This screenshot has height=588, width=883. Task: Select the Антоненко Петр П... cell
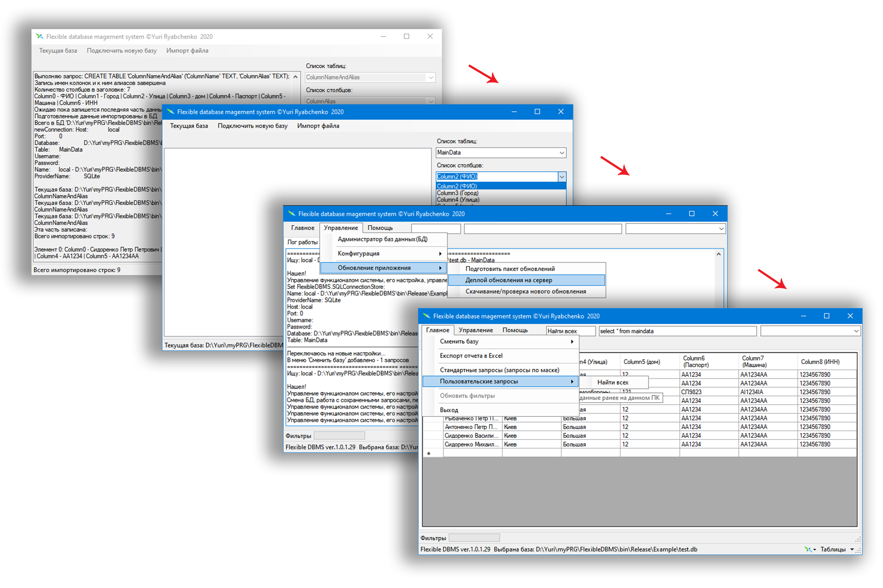[x=472, y=427]
